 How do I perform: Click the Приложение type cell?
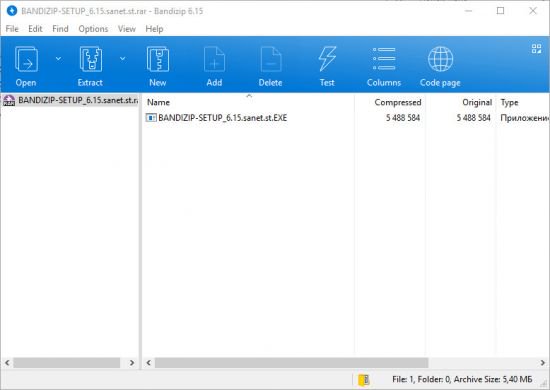click(x=524, y=118)
